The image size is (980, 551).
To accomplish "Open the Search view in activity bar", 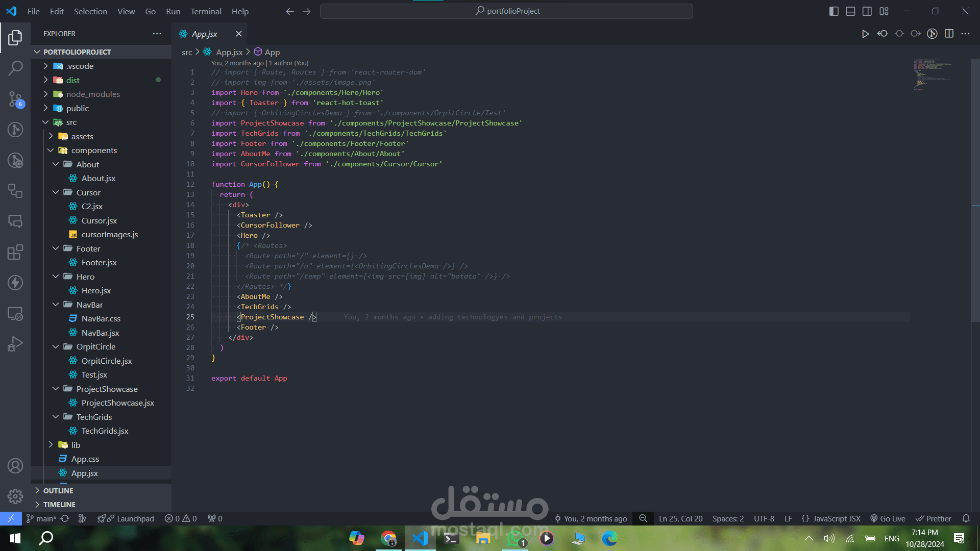I will (15, 67).
